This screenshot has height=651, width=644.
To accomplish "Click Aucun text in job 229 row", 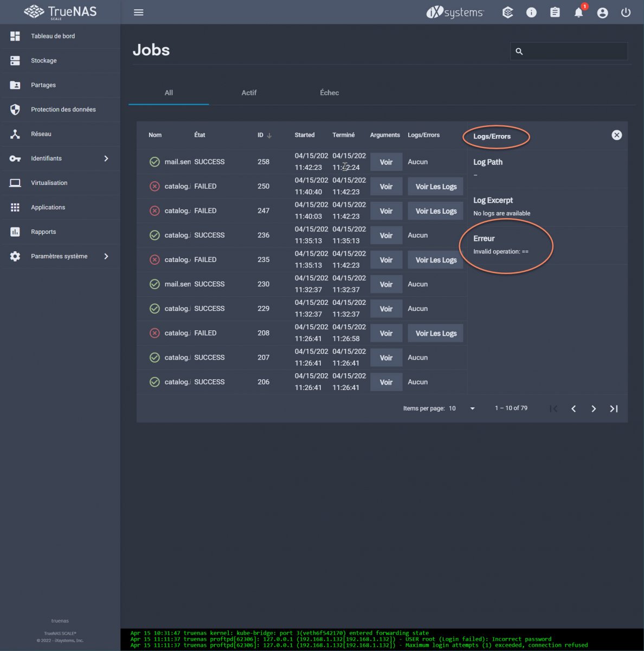I will [417, 309].
